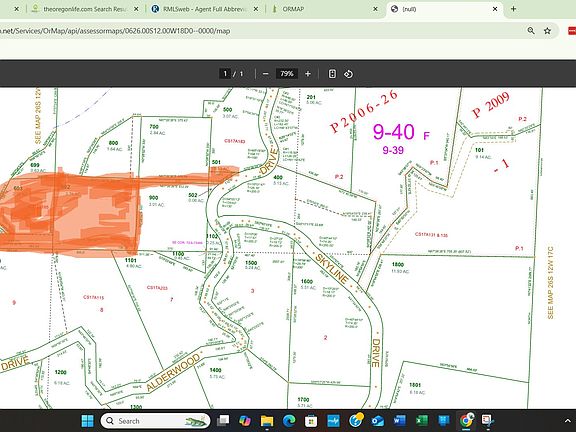Switch to RMLSweb Agent Full tab

coord(205,9)
